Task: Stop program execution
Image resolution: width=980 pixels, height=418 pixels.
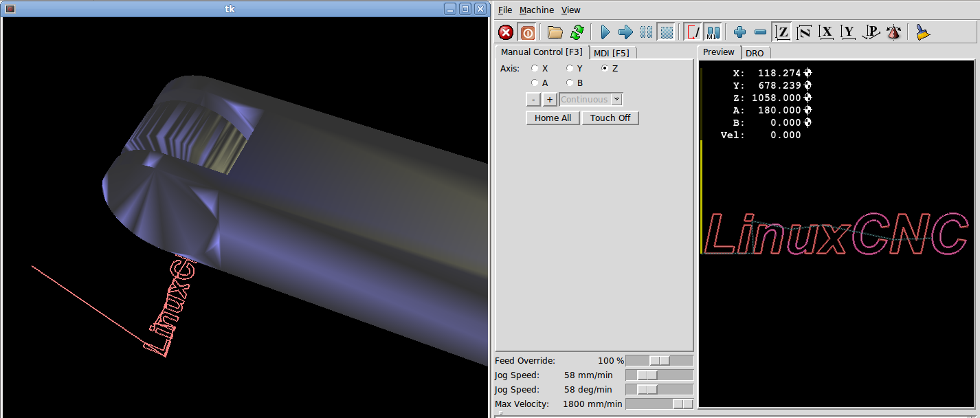Action: (666, 32)
